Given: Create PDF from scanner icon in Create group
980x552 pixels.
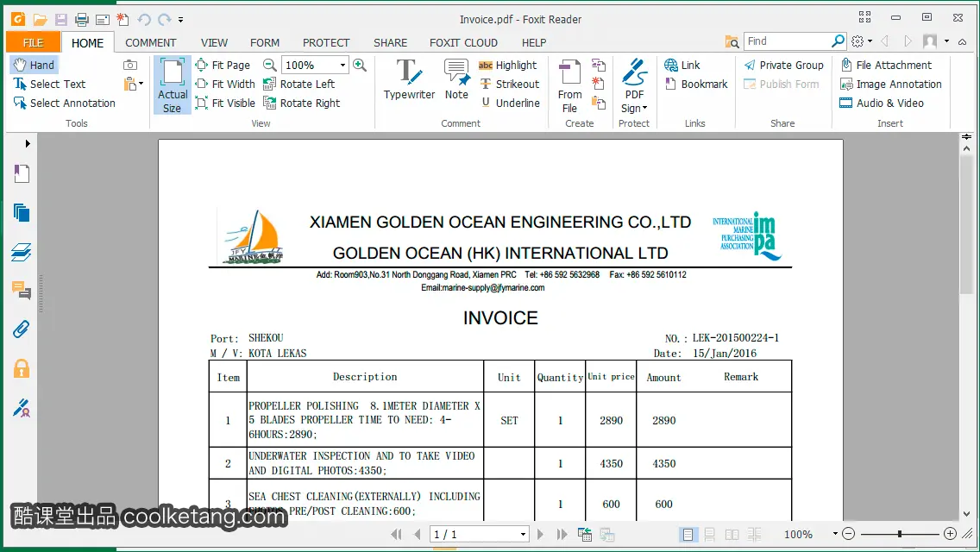Looking at the screenshot, I should click(598, 65).
